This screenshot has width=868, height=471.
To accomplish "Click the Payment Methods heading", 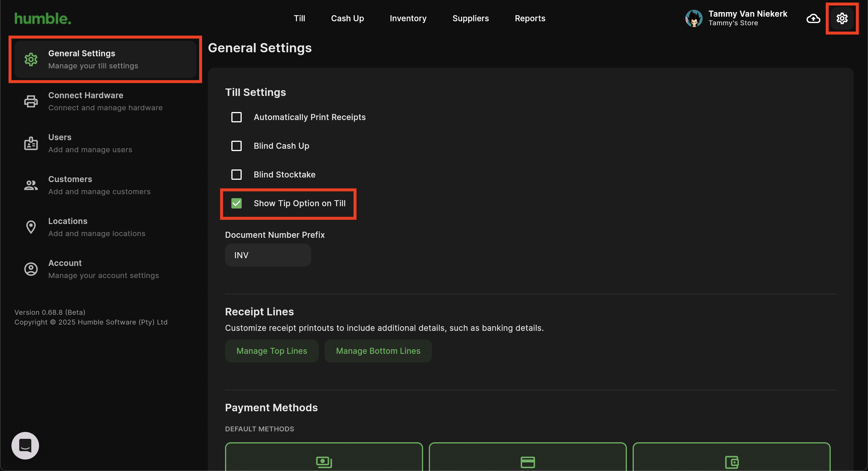I will point(271,408).
